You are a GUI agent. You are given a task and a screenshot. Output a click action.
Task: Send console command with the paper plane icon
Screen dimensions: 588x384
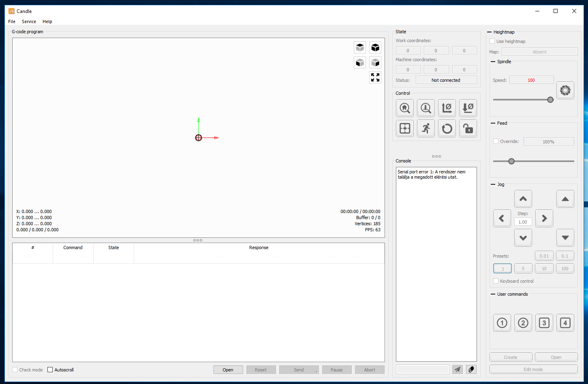(x=458, y=369)
